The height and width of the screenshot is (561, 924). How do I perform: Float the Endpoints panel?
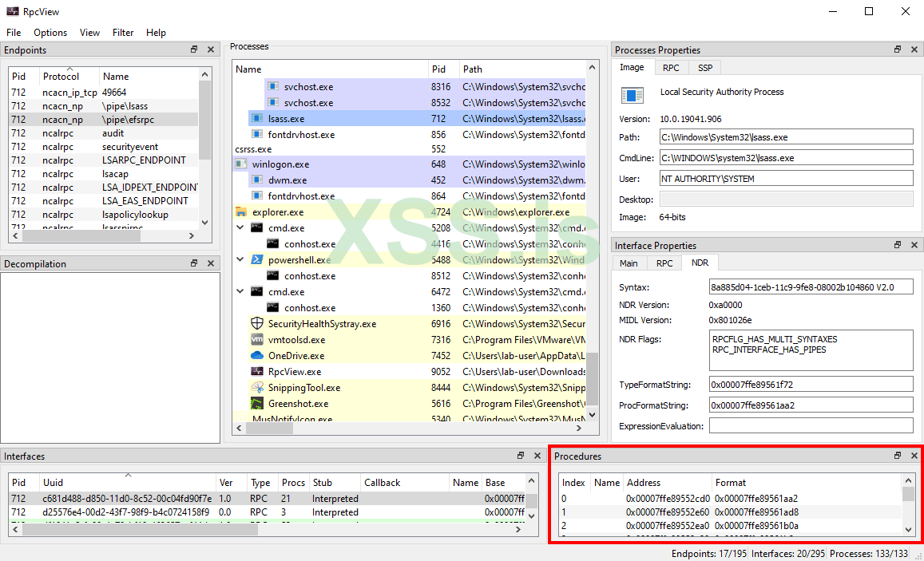194,49
